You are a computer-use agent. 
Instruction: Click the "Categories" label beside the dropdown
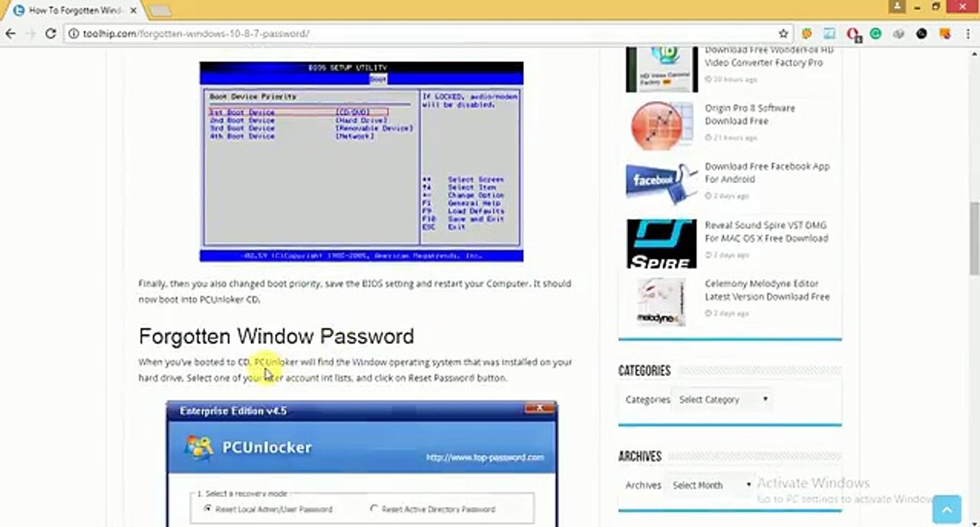click(x=648, y=400)
